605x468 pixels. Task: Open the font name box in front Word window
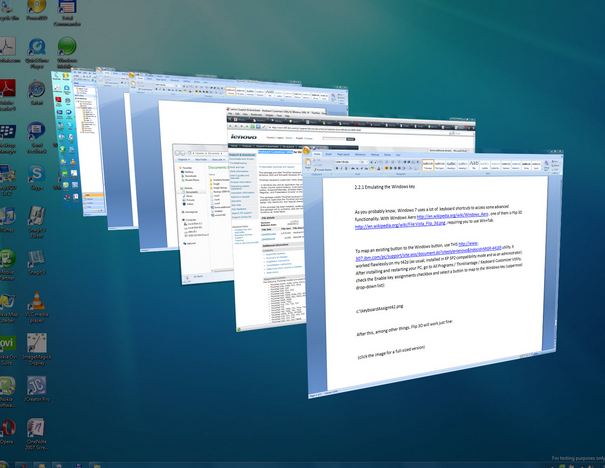click(x=348, y=162)
